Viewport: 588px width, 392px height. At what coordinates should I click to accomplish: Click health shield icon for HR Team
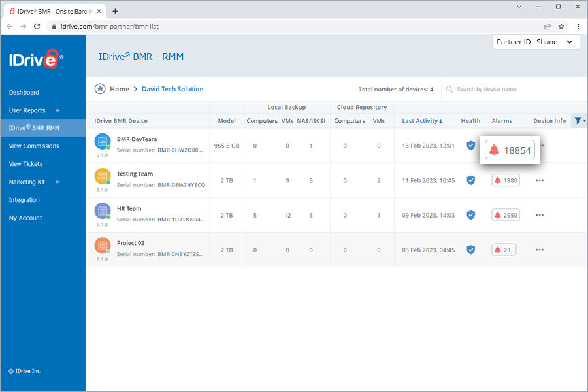click(x=470, y=215)
